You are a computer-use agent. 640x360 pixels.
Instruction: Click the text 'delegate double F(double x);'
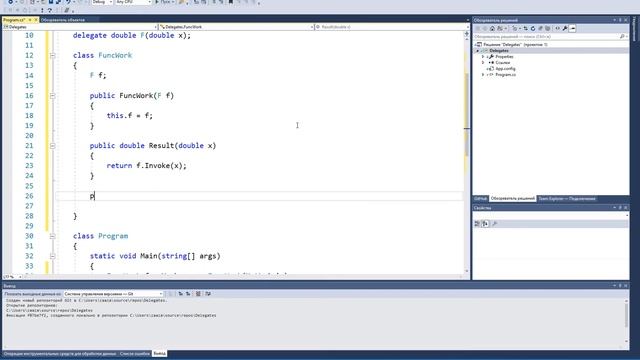tap(132, 36)
